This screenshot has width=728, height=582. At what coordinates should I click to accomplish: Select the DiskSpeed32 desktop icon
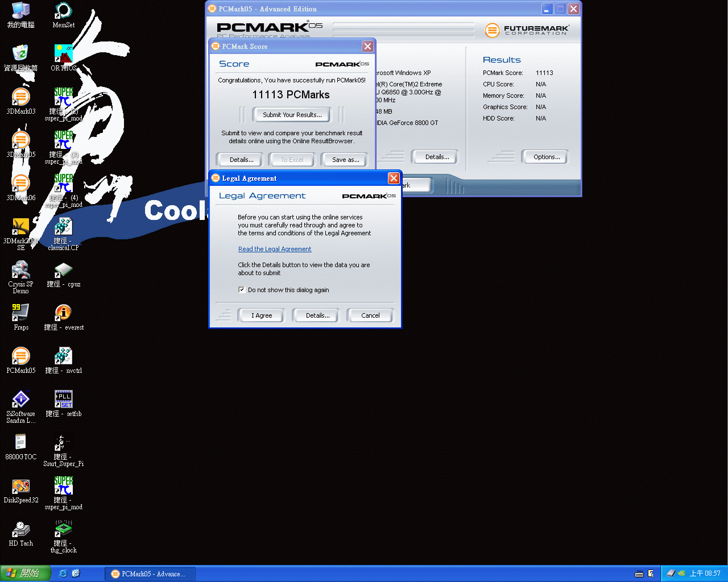pyautogui.click(x=21, y=490)
